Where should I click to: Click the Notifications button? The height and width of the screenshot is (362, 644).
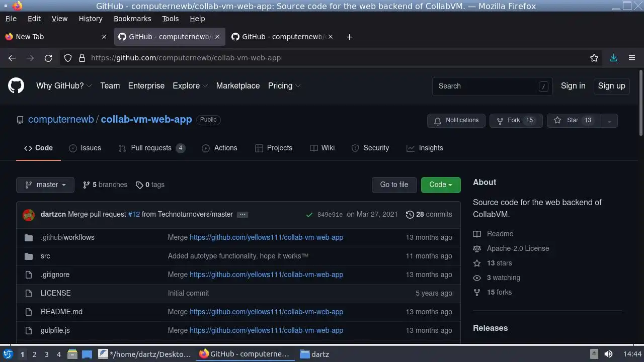pos(456,121)
